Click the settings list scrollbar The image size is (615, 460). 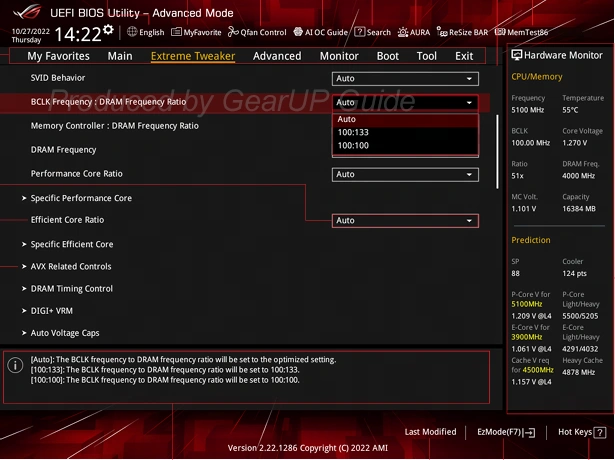pos(498,151)
